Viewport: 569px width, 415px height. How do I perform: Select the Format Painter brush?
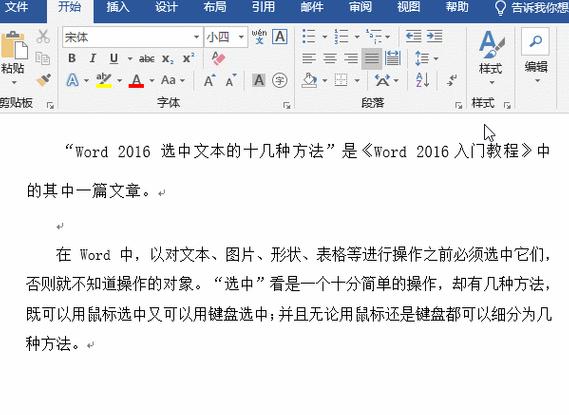click(44, 80)
